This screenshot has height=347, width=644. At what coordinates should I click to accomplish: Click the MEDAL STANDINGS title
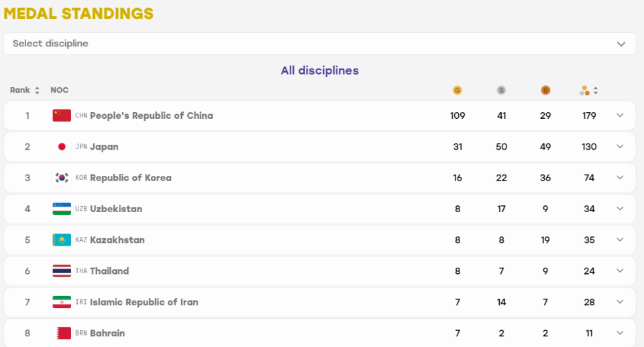[78, 13]
